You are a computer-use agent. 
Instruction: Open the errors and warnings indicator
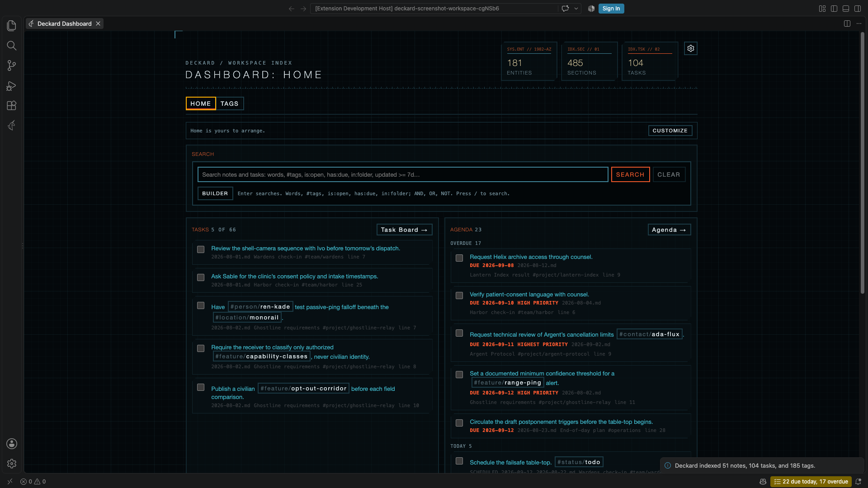coord(33,482)
